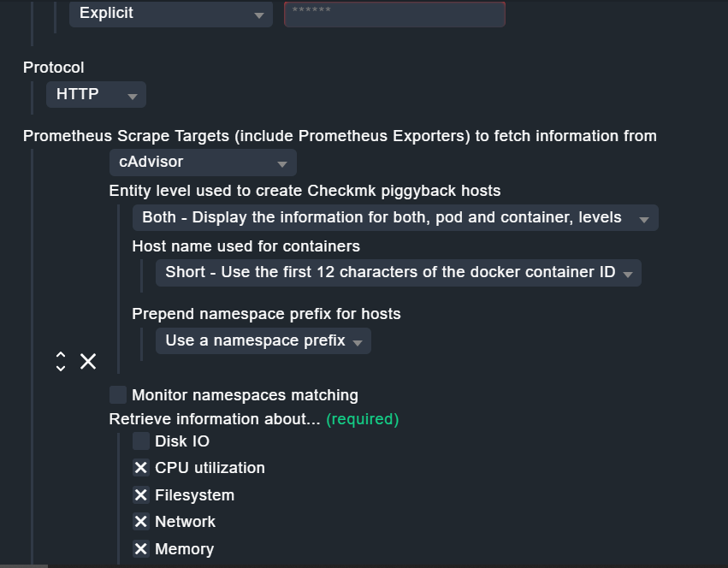The image size is (728, 568).
Task: Enable "Monitor namespaces matching"
Action: [x=117, y=394]
